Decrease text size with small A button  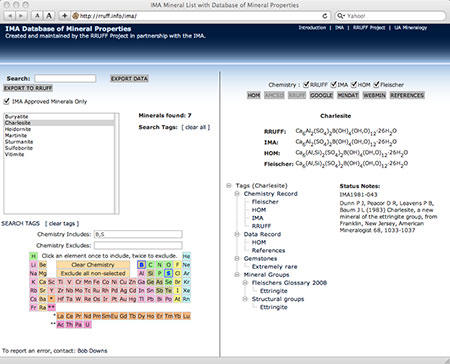click(37, 16)
